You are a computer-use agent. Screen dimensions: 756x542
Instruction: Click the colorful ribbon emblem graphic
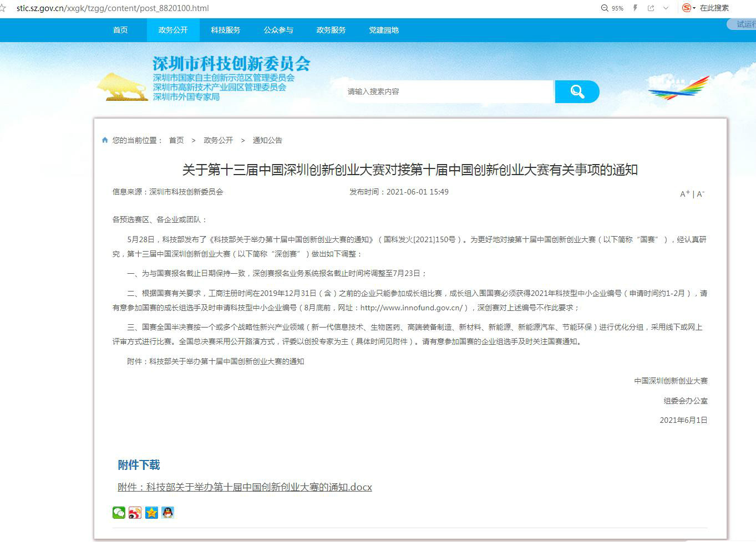679,88
